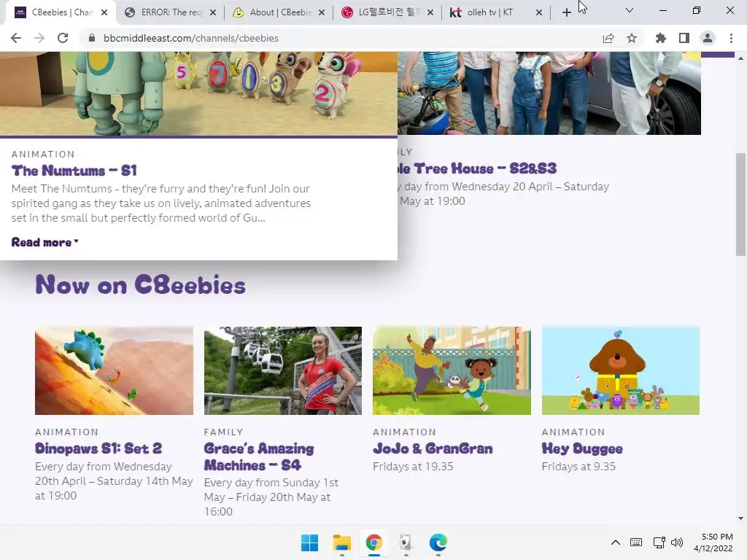Reload the CBeebies page
This screenshot has width=747, height=560.
click(63, 38)
